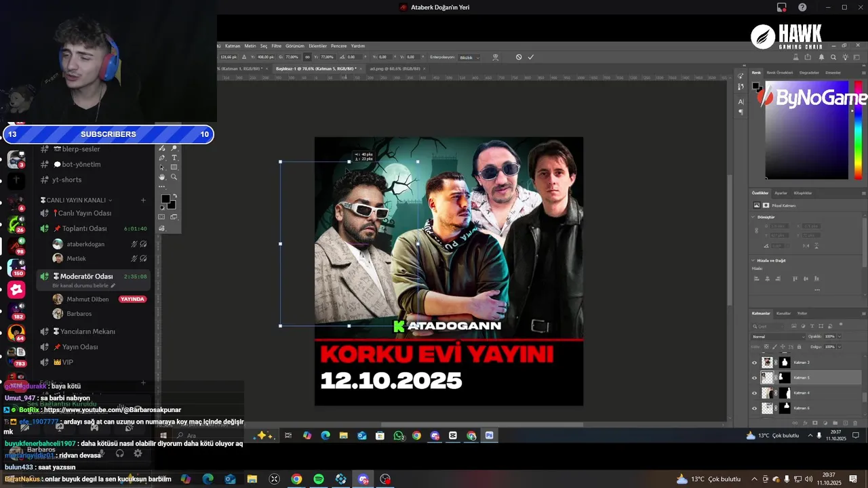Switch to the Ayarlar panel tab
Viewport: 868px width, 488px height.
[781, 193]
